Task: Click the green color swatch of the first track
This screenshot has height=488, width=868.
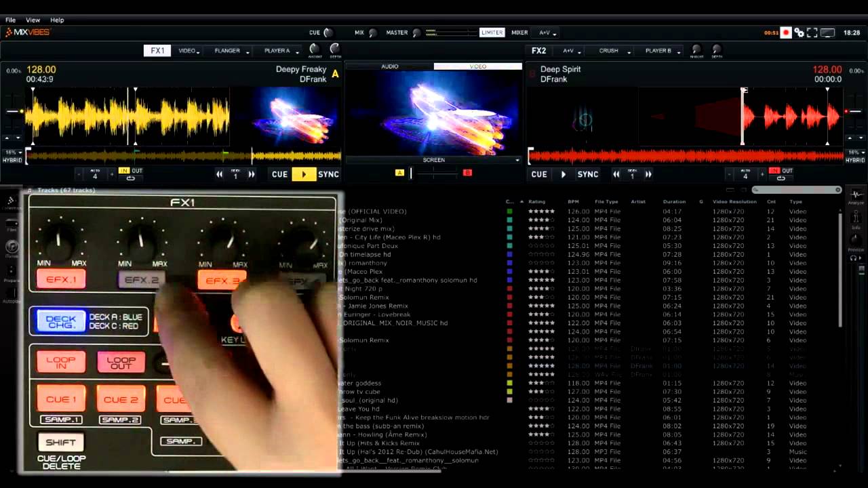Action: (510, 211)
